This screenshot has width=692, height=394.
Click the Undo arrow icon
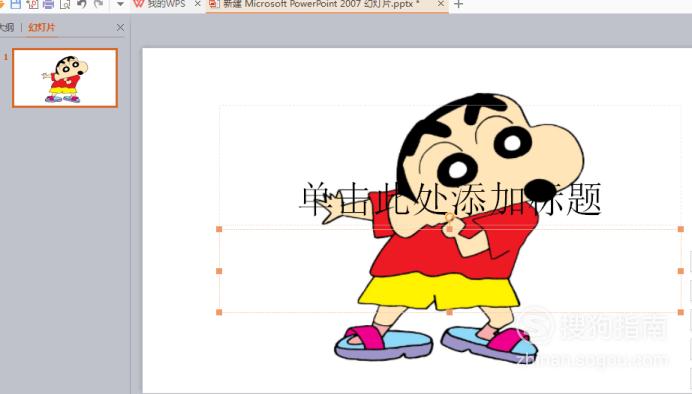(x=82, y=4)
